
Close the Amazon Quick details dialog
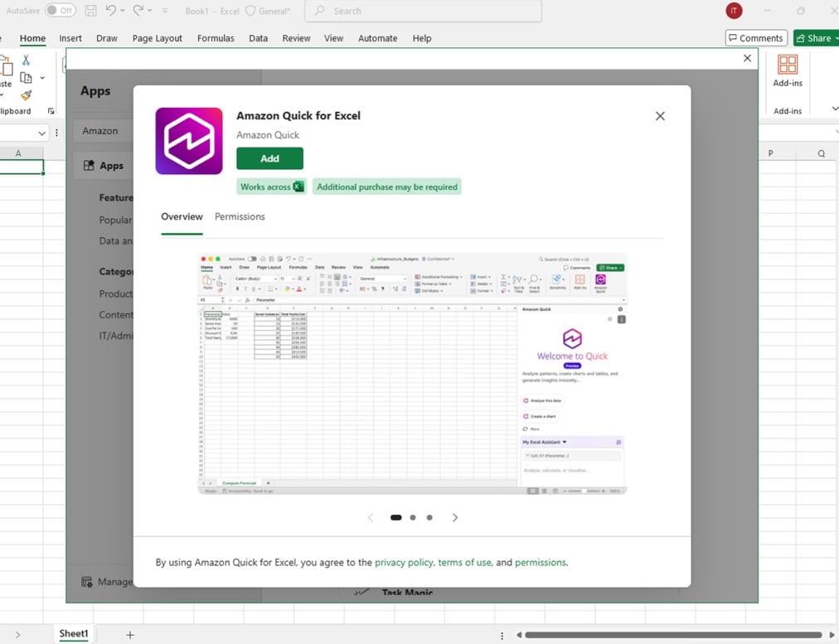[660, 116]
